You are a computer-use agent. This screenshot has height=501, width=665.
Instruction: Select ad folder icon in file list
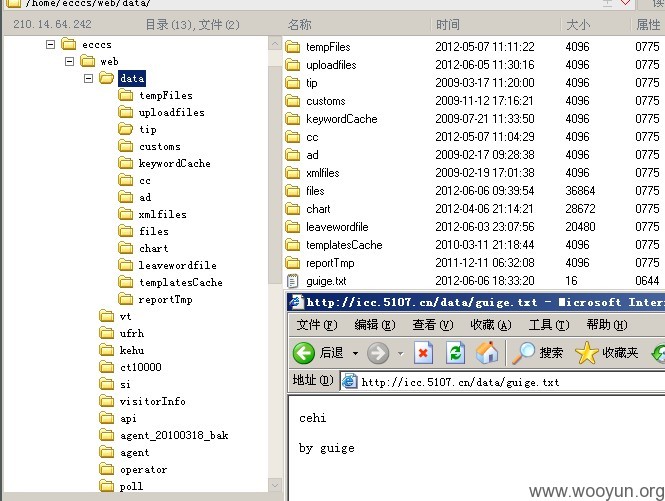pos(293,155)
